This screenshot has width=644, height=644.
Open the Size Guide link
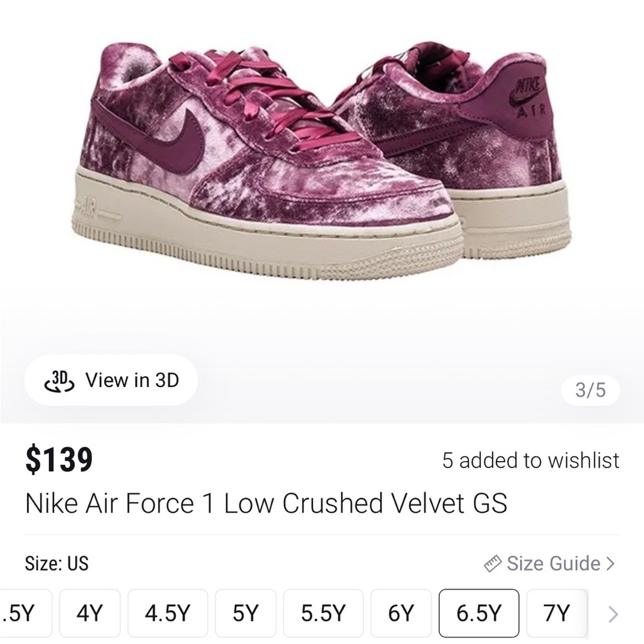(x=553, y=564)
